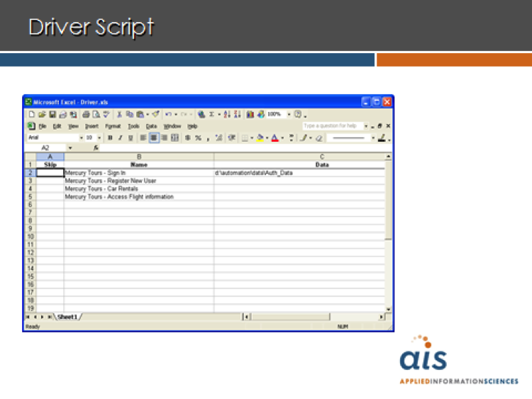Screen dimensions: 532x399
Task: Select the Sheet1 tab
Action: (x=68, y=316)
